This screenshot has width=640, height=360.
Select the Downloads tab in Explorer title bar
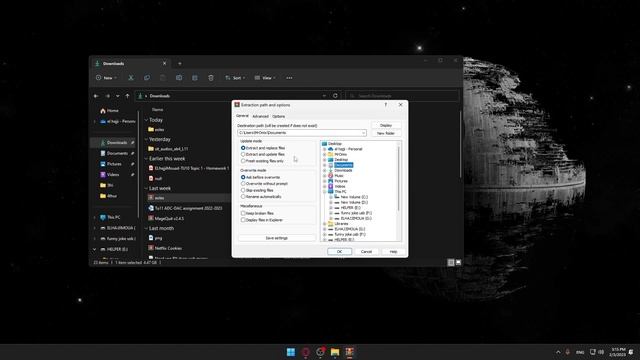tap(131, 64)
